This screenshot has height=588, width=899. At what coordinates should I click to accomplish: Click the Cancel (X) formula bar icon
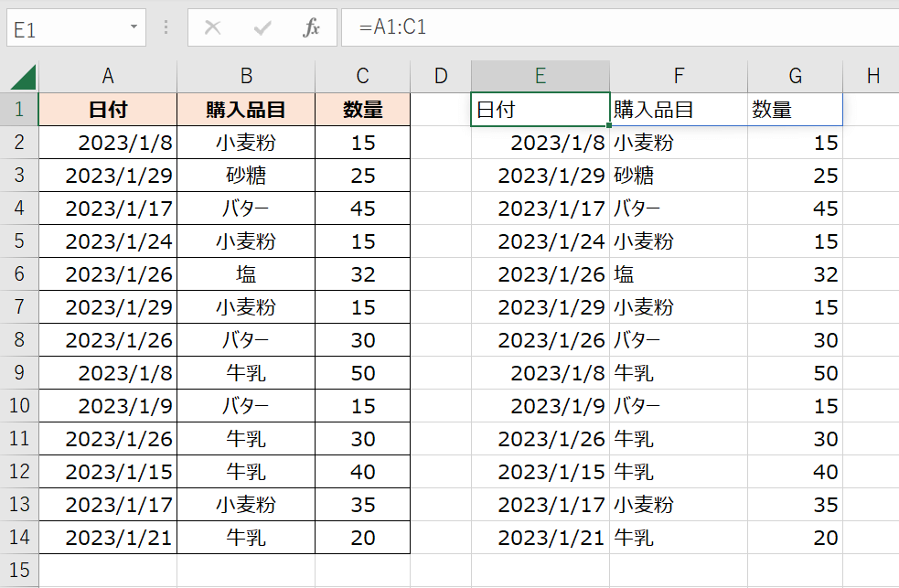[213, 28]
